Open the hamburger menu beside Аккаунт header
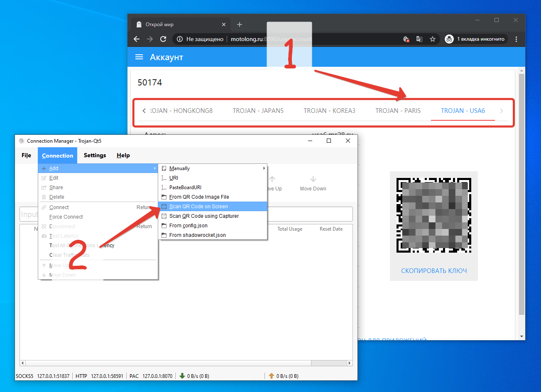The width and height of the screenshot is (541, 392). 139,57
